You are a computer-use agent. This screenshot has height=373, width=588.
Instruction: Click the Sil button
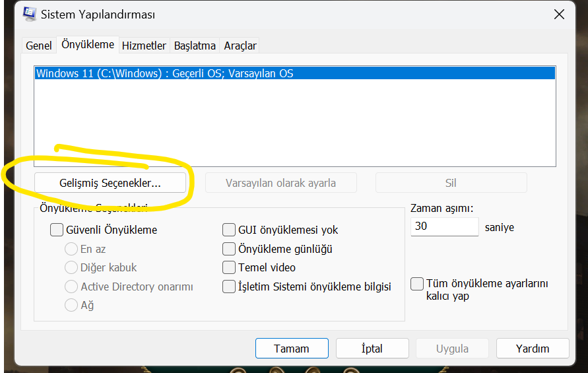click(x=451, y=183)
